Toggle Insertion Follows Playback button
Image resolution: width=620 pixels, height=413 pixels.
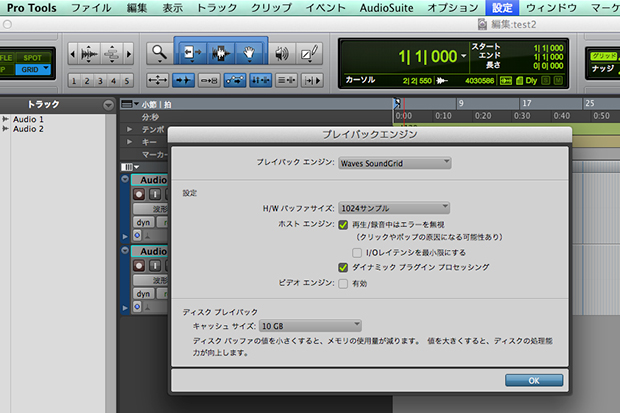(x=312, y=80)
